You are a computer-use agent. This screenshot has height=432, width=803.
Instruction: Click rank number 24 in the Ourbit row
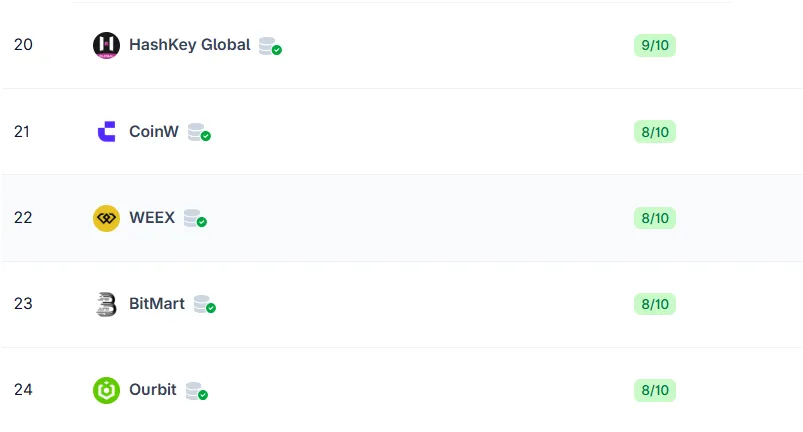[23, 390]
